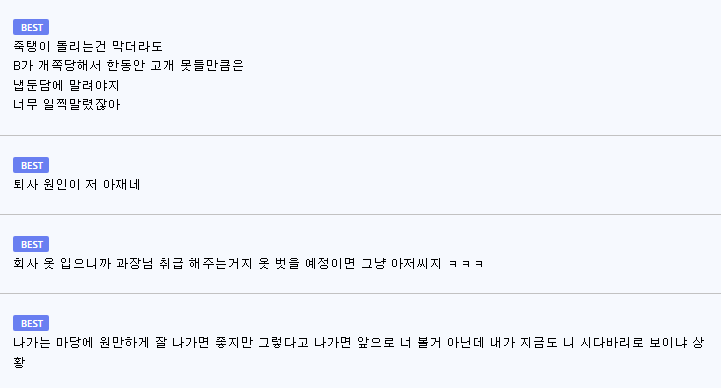The height and width of the screenshot is (388, 721).
Task: Click the comment starting '회사 옷 입으니까'
Action: (x=248, y=263)
